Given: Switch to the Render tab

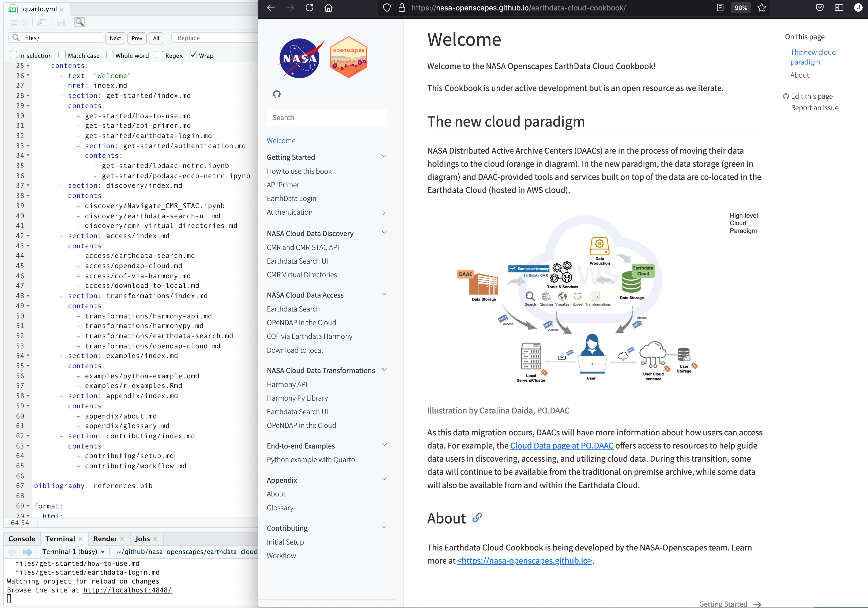Looking at the screenshot, I should click(105, 539).
